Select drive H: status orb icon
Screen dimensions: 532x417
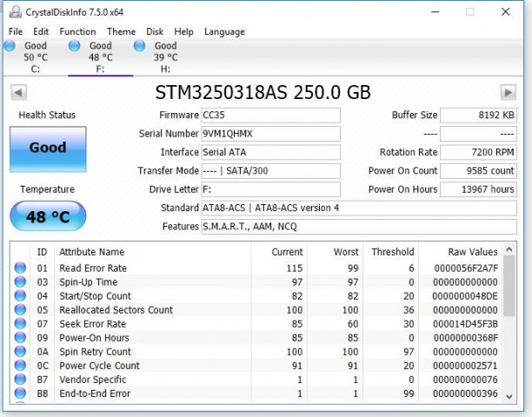[140, 46]
